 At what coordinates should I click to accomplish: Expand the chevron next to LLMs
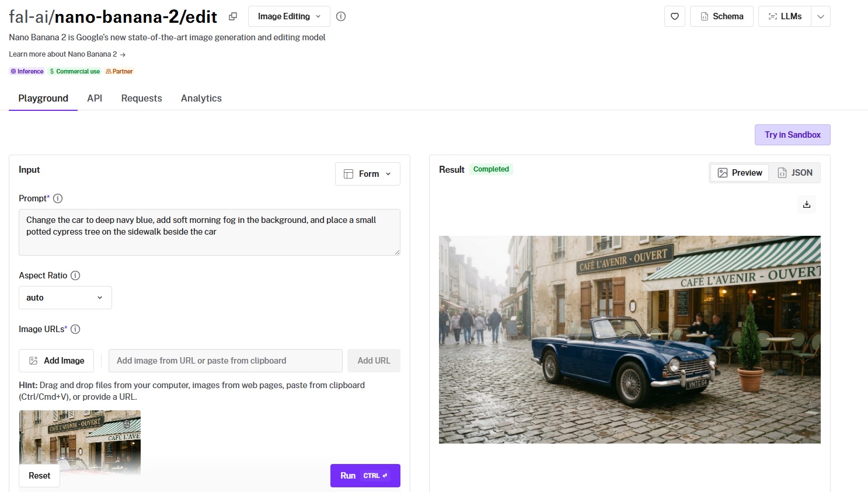point(820,16)
